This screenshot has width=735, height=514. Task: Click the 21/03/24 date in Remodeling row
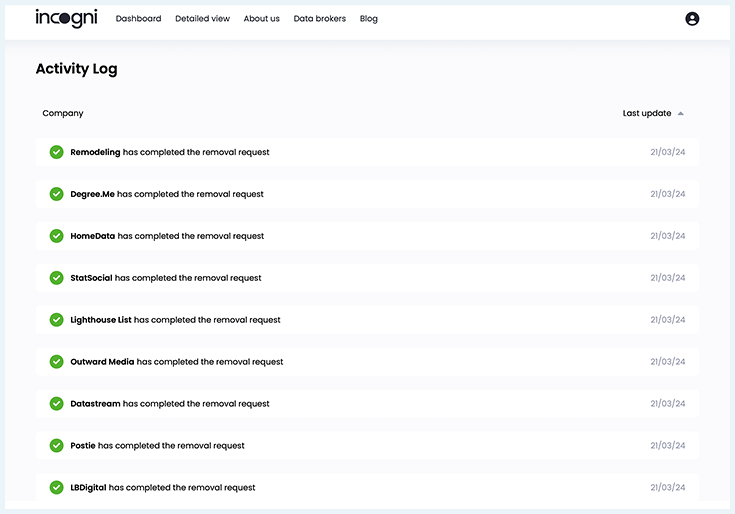pyautogui.click(x=668, y=152)
